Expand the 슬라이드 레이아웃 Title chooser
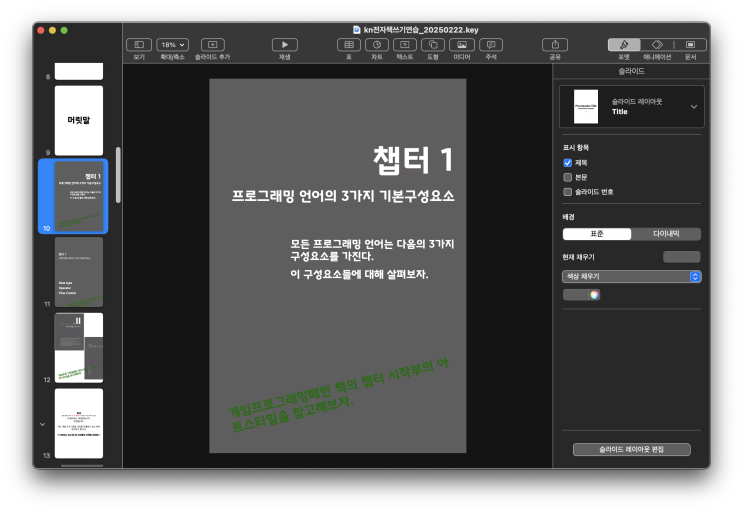 (x=694, y=107)
